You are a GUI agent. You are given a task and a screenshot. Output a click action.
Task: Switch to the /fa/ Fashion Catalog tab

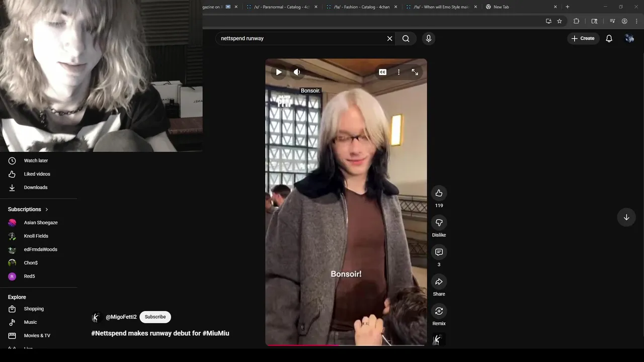pyautogui.click(x=361, y=7)
